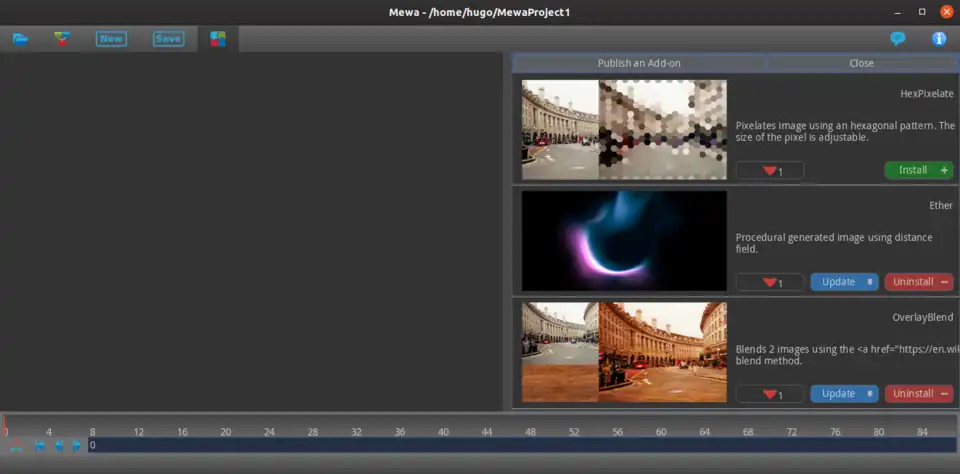Viewport: 960px width, 474px height.
Task: Click the Save project toolbar icon
Action: point(168,39)
